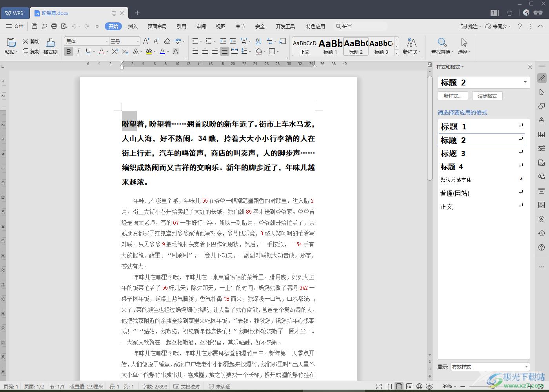549x392 pixels.
Task: Apply the 标题 1 style from panel list
Action: click(x=482, y=127)
